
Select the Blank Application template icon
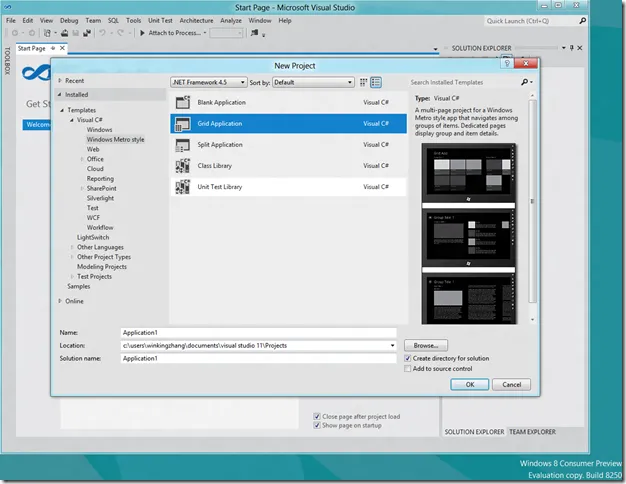182,102
